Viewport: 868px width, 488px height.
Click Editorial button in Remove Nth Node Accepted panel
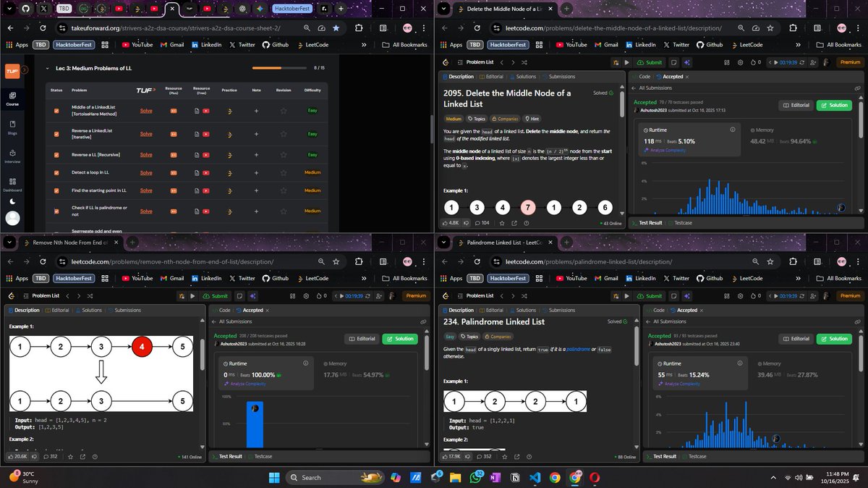(x=361, y=339)
